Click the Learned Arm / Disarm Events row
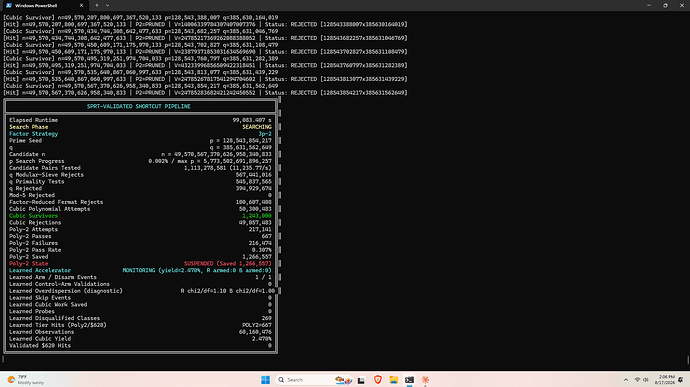The image size is (690, 387). click(x=140, y=277)
